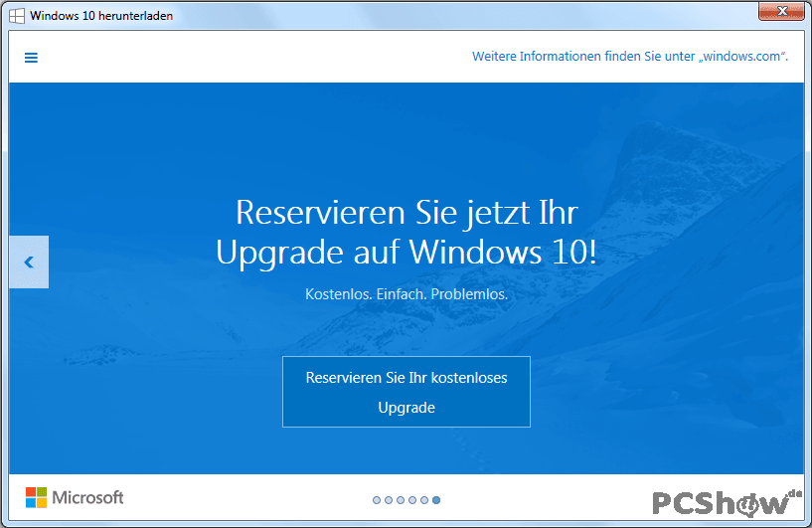Click the Windows logo in title bar
This screenshot has width=812, height=528.
click(17, 16)
